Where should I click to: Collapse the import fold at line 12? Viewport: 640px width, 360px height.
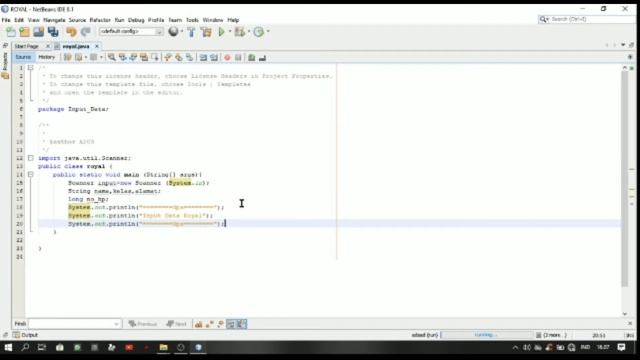[x=31, y=158]
